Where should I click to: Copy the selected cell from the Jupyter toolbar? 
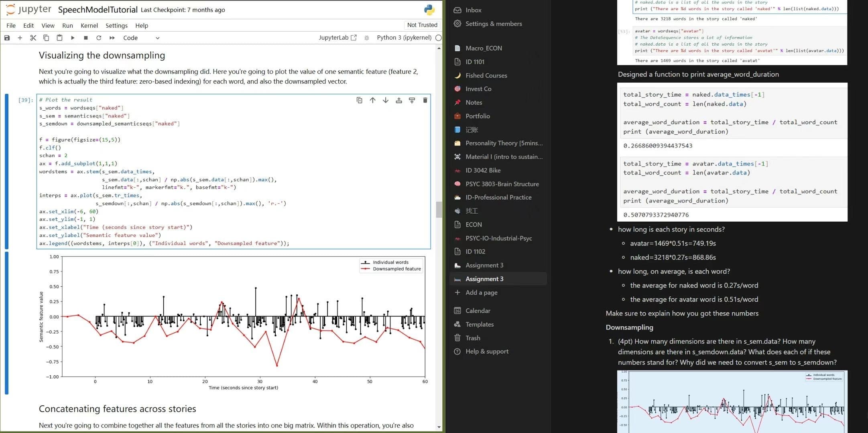(x=46, y=38)
